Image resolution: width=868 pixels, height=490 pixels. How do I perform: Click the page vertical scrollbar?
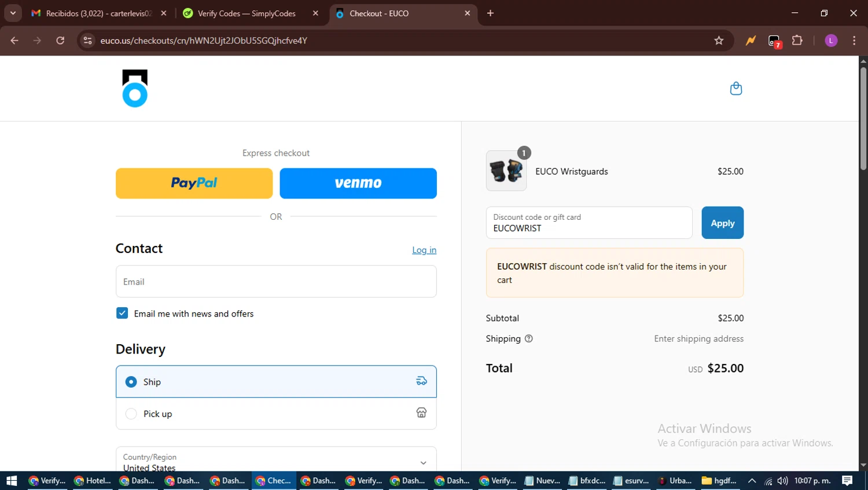[863, 119]
